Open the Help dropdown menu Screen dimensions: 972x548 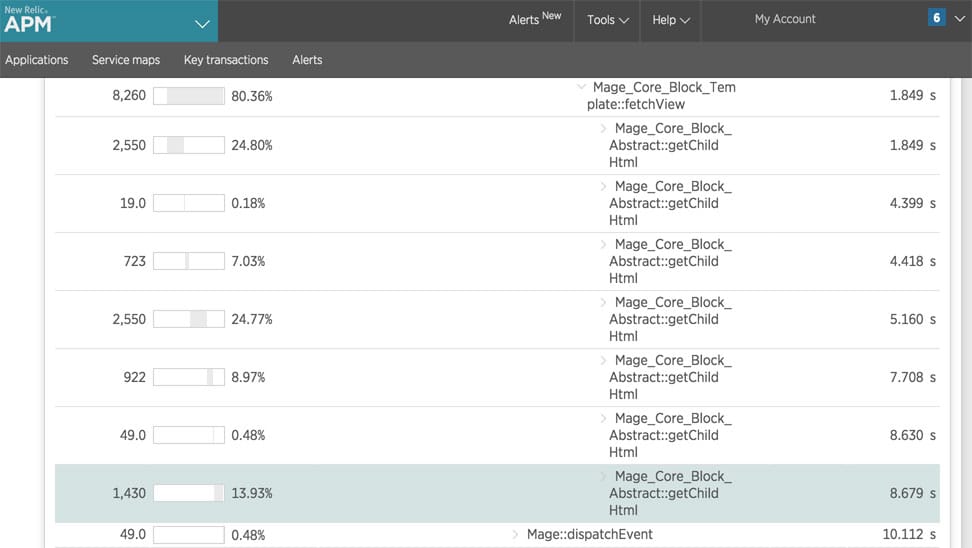pyautogui.click(x=671, y=20)
